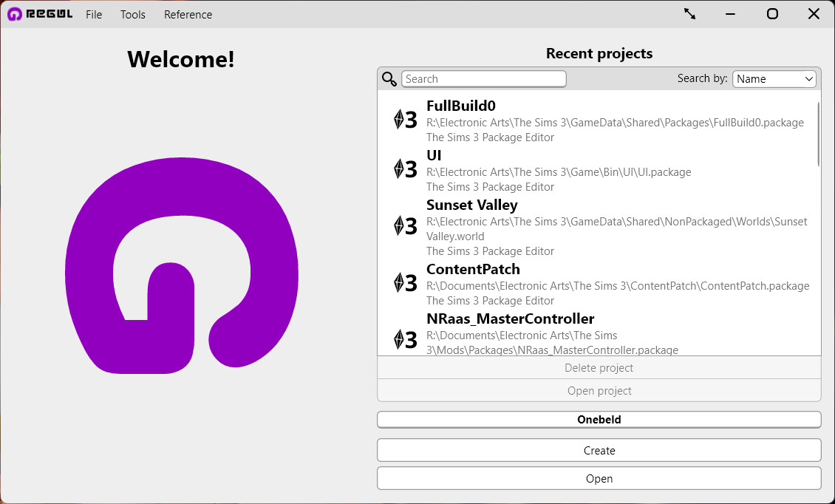The image size is (835, 504).
Task: Click the Sims 3 icon beside NRaas_MasterController
Action: [405, 339]
